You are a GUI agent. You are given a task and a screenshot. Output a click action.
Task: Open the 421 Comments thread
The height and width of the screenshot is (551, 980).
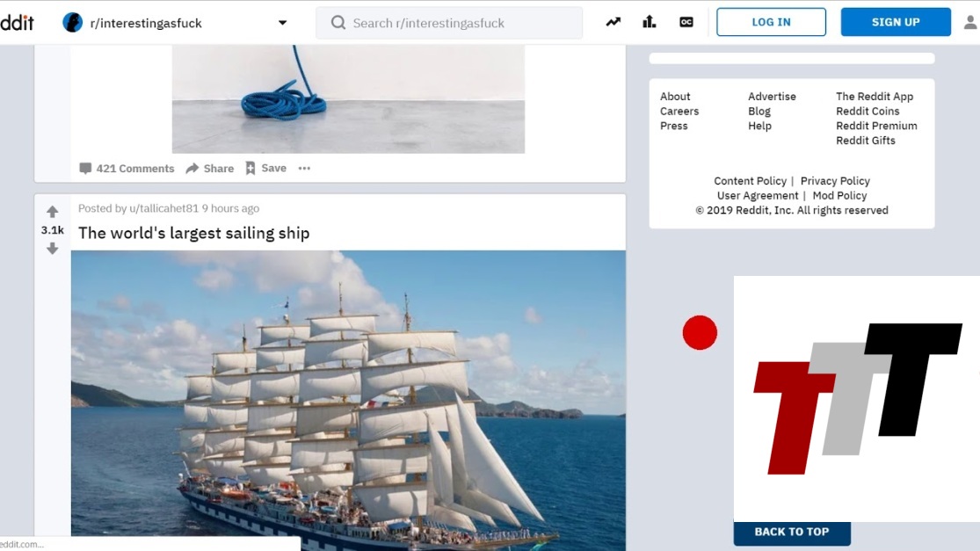pyautogui.click(x=127, y=169)
